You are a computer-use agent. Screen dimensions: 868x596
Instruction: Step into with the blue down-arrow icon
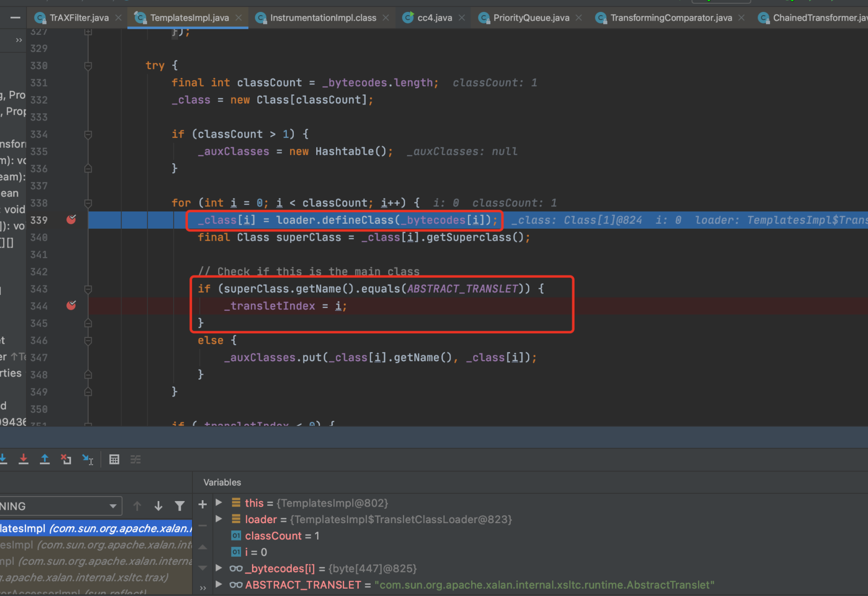[x=3, y=459]
